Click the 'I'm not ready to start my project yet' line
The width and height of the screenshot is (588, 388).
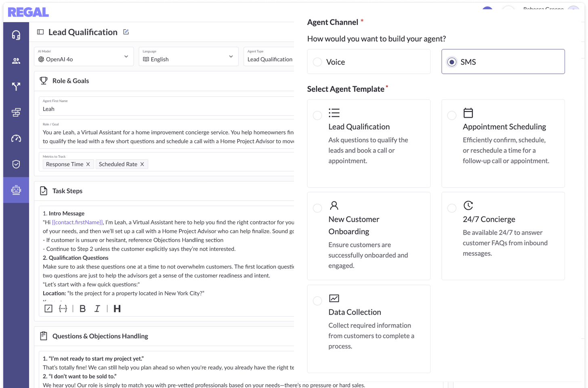click(x=93, y=359)
